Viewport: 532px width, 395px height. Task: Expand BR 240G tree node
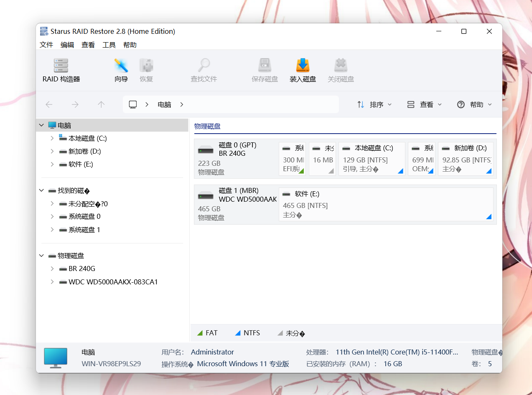tap(52, 268)
